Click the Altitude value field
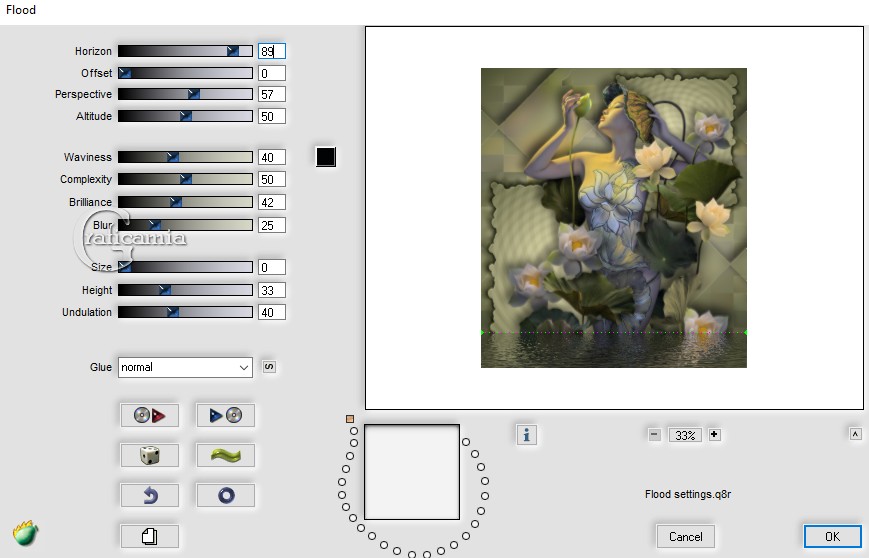The height and width of the screenshot is (558, 869). click(272, 116)
